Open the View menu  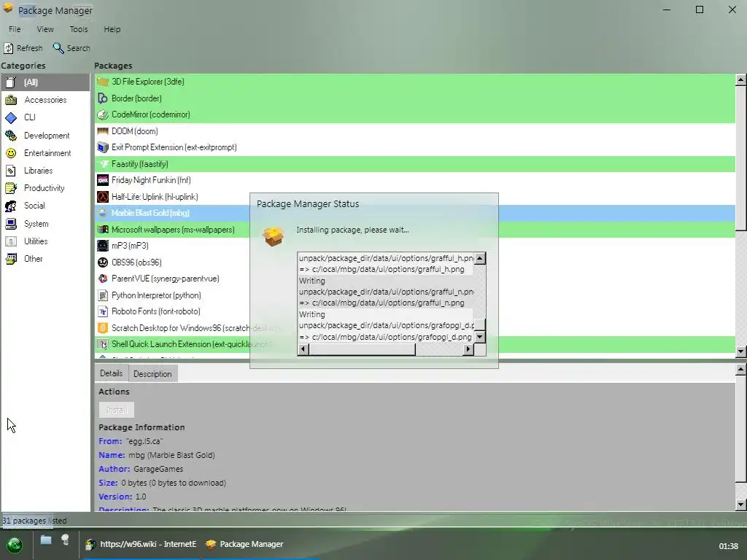[x=45, y=29]
